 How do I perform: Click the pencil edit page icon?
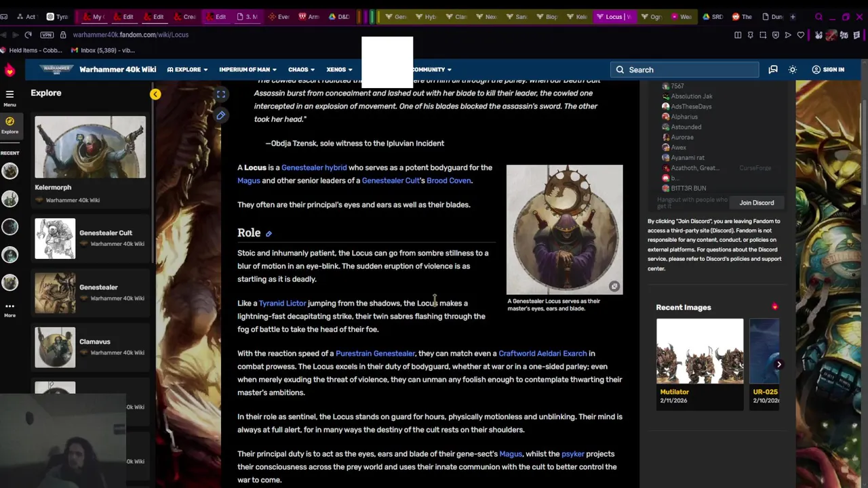(x=220, y=116)
